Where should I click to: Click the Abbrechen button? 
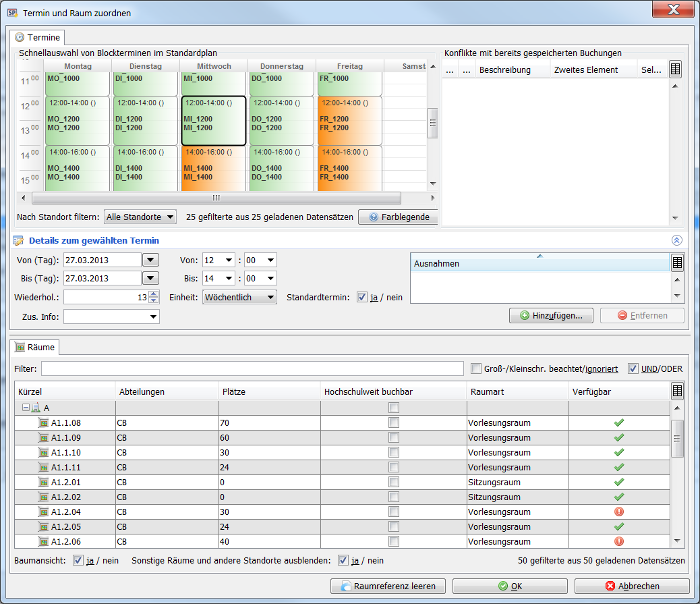coord(632,586)
